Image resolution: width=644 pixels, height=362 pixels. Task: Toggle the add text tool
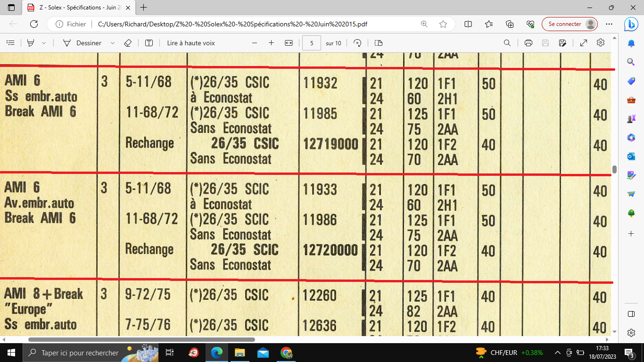point(149,43)
